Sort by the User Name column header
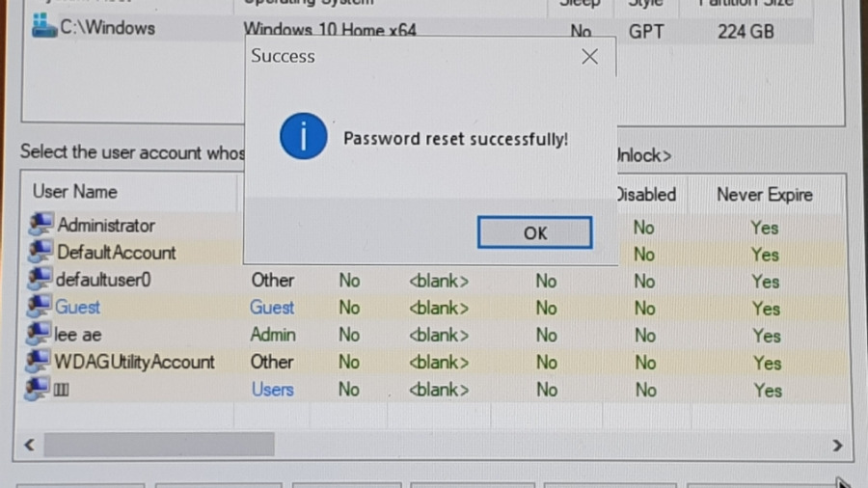Screen dimensions: 868x488 pyautogui.click(x=74, y=192)
